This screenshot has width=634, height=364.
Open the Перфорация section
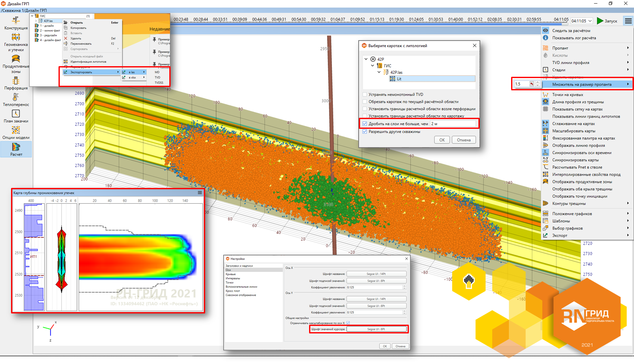pyautogui.click(x=16, y=83)
